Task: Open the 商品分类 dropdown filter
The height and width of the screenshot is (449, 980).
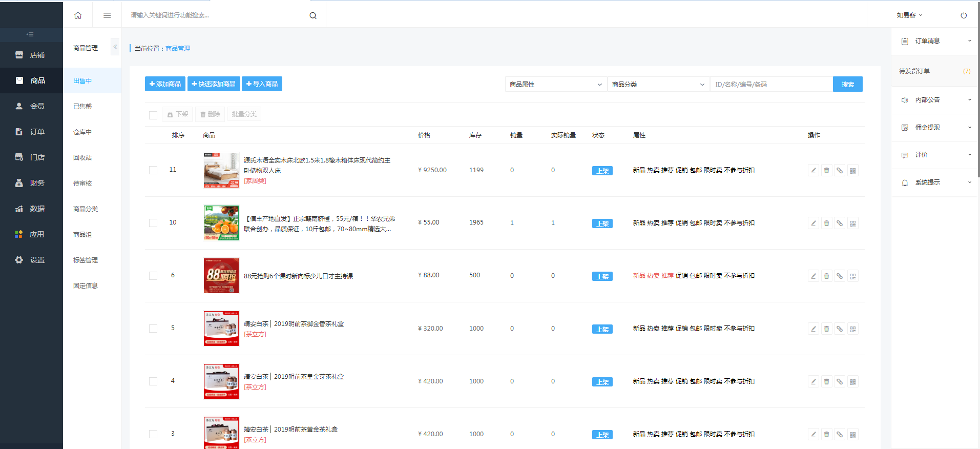Action: pos(658,85)
